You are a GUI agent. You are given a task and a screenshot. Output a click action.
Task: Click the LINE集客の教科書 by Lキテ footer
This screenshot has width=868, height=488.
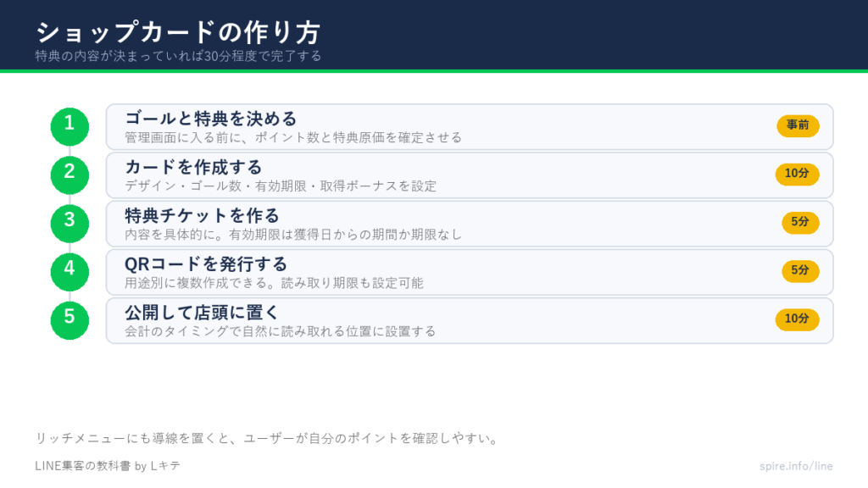point(108,466)
